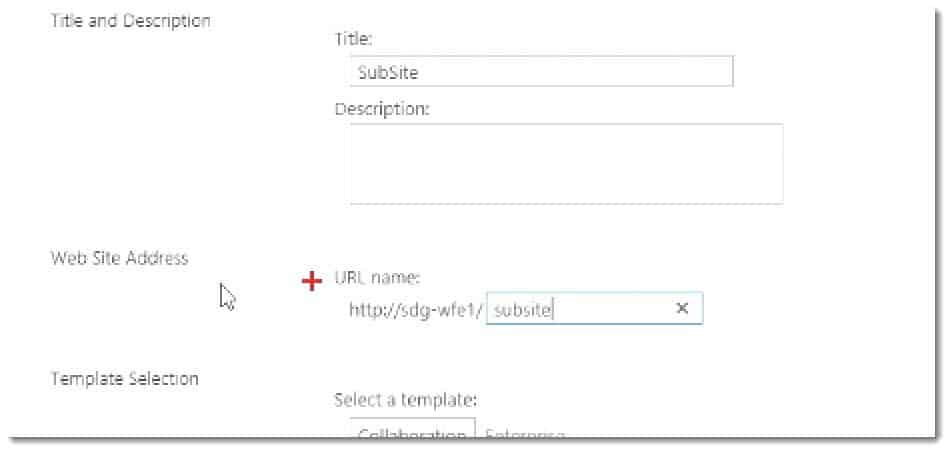Click the 'Description:' field label

coord(381,109)
